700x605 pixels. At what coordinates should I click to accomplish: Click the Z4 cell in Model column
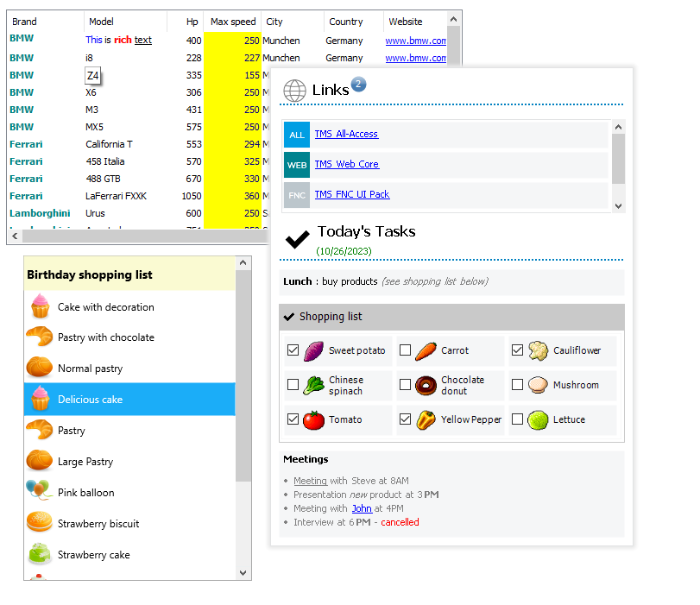coord(93,75)
